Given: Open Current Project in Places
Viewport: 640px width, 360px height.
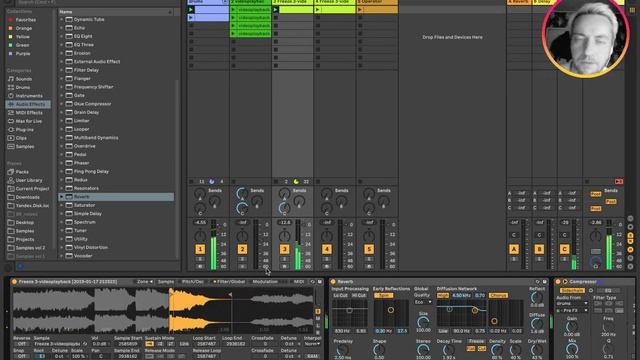Looking at the screenshot, I should click(32, 189).
